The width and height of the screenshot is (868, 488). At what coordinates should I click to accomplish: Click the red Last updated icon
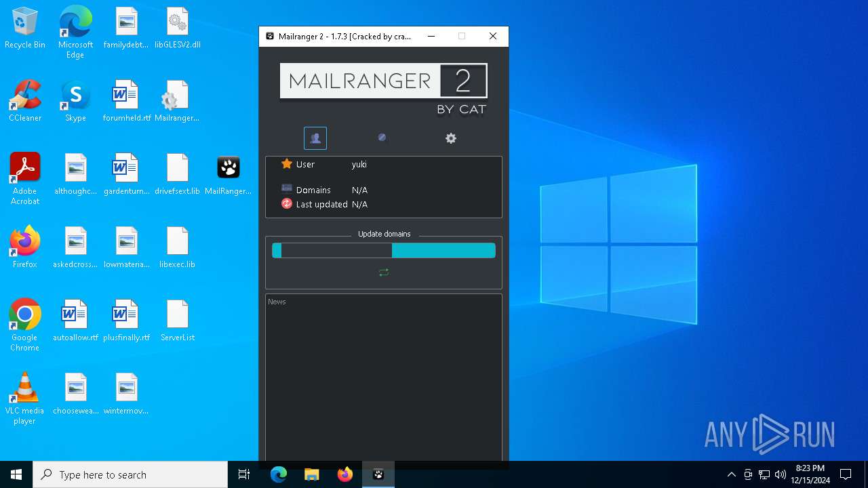pos(287,204)
